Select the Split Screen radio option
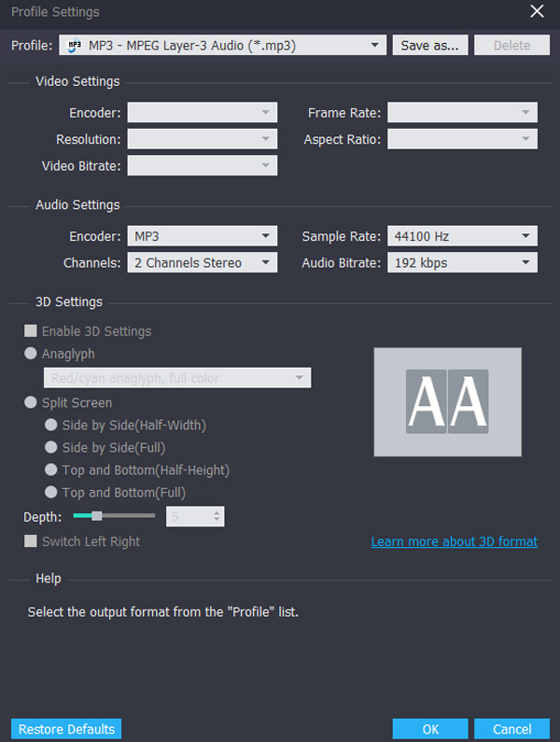 click(31, 403)
